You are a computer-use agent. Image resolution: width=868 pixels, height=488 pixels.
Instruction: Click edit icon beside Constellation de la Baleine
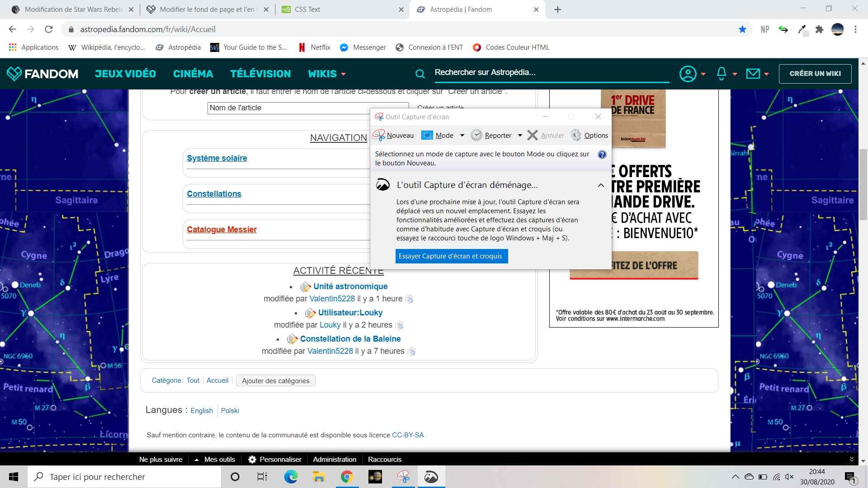292,339
